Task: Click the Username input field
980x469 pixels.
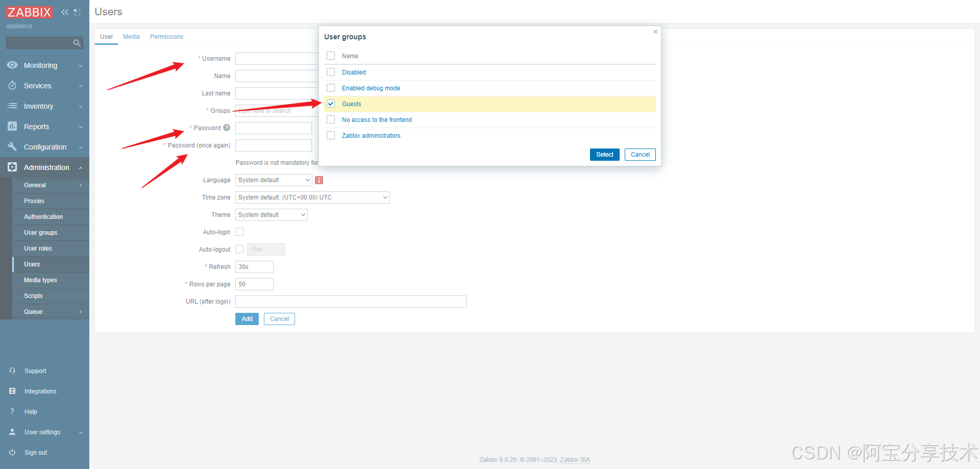Action: 277,59
